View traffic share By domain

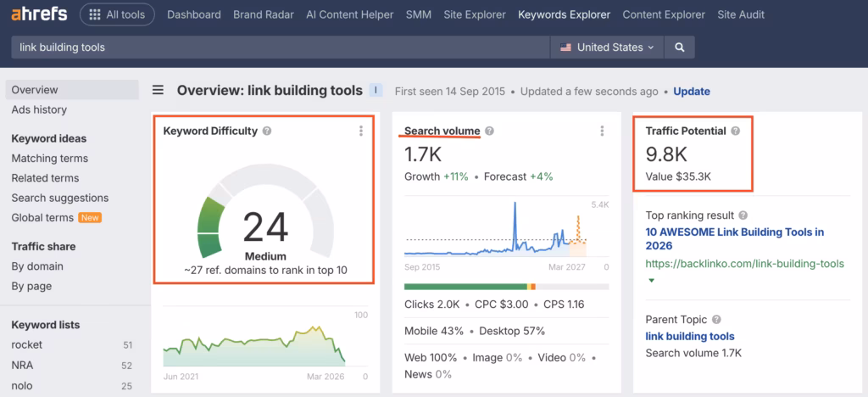(37, 266)
